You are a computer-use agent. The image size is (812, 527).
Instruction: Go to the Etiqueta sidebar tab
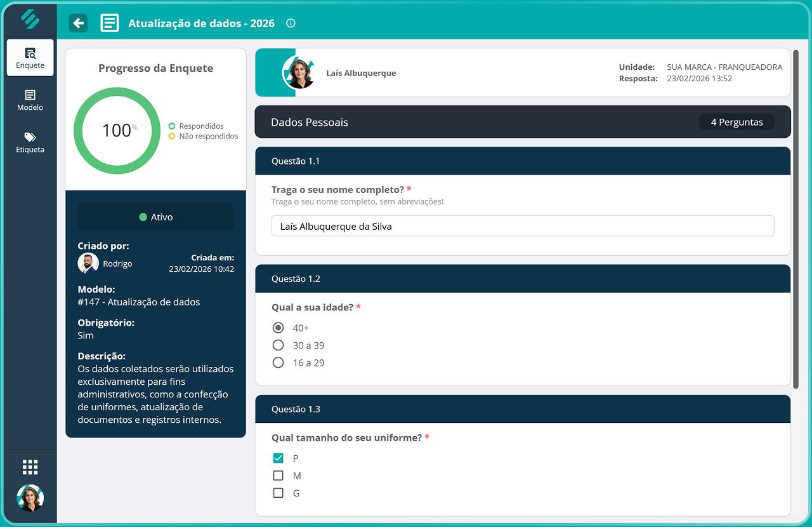[x=30, y=143]
